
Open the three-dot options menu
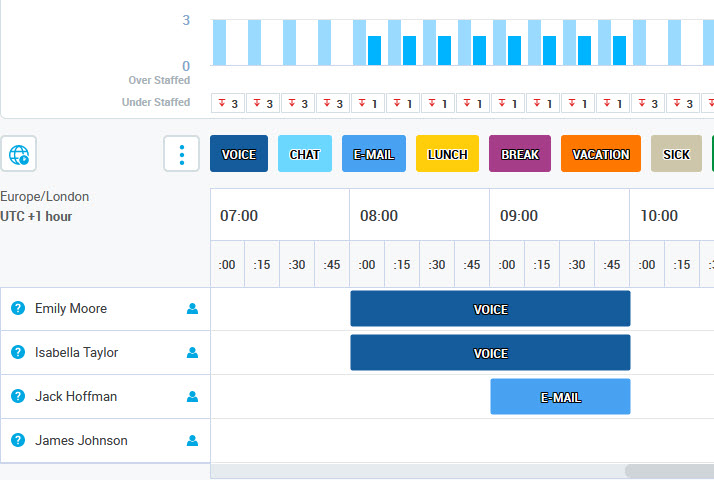coord(181,155)
